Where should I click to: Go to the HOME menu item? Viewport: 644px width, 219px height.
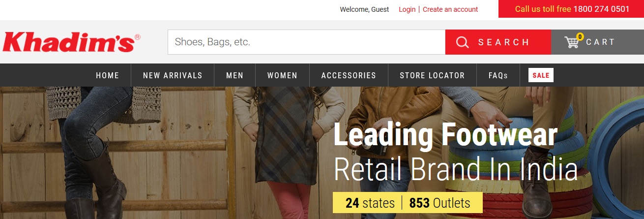(x=108, y=75)
